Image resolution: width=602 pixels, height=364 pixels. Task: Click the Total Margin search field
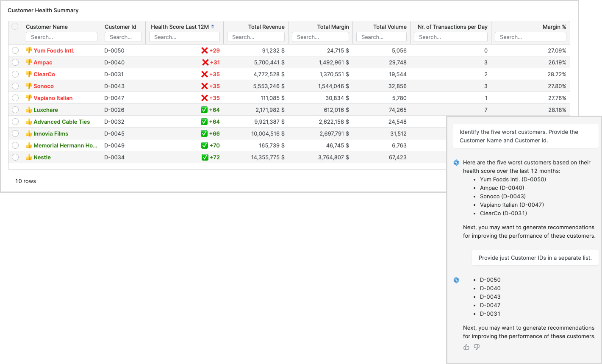coord(320,37)
